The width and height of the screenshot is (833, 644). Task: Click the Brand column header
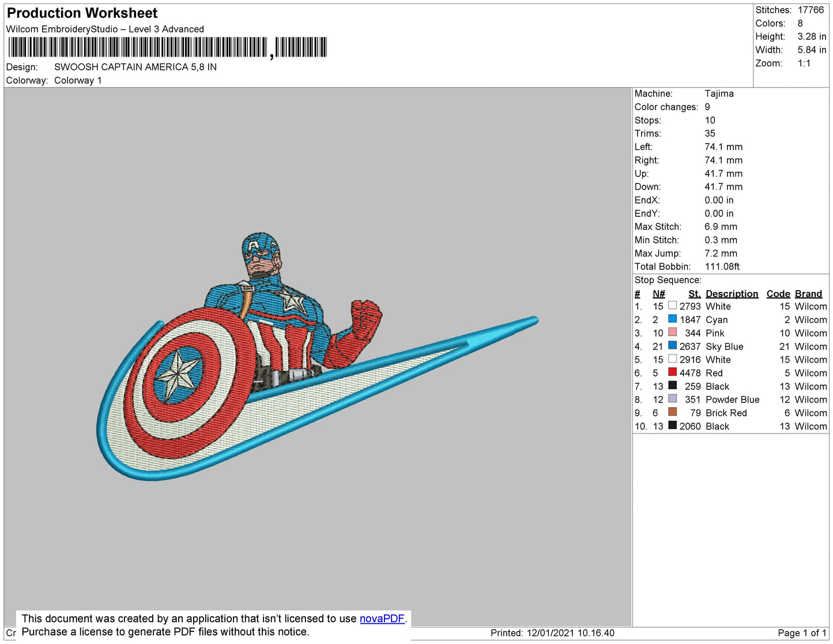(x=808, y=293)
